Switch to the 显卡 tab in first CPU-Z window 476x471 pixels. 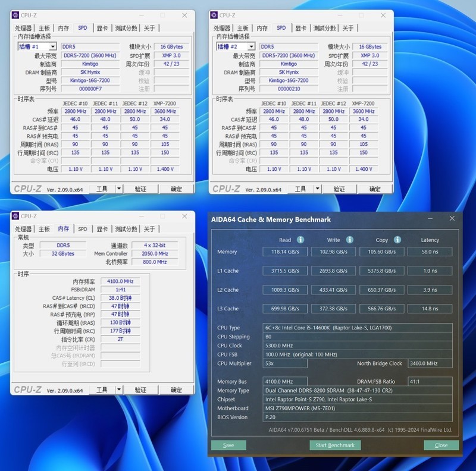(101, 27)
